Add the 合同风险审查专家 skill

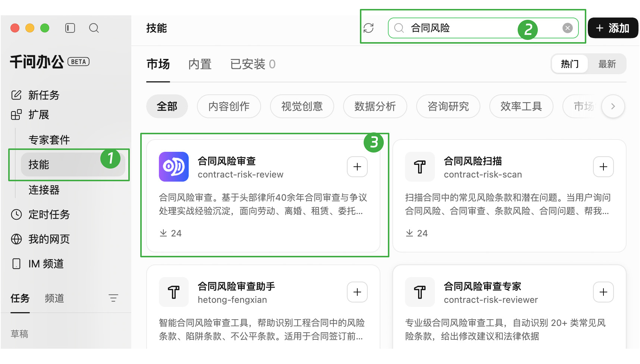603,292
